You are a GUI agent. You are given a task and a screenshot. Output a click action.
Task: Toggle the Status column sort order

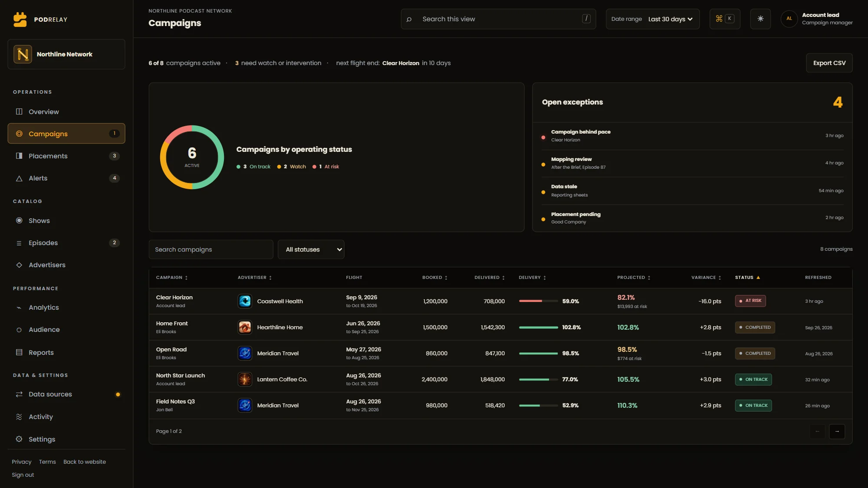tap(747, 278)
